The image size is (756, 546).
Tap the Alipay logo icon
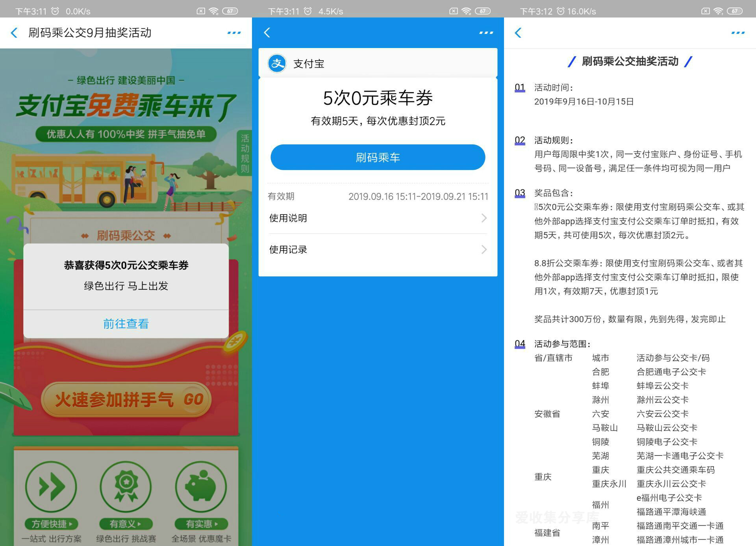click(277, 63)
